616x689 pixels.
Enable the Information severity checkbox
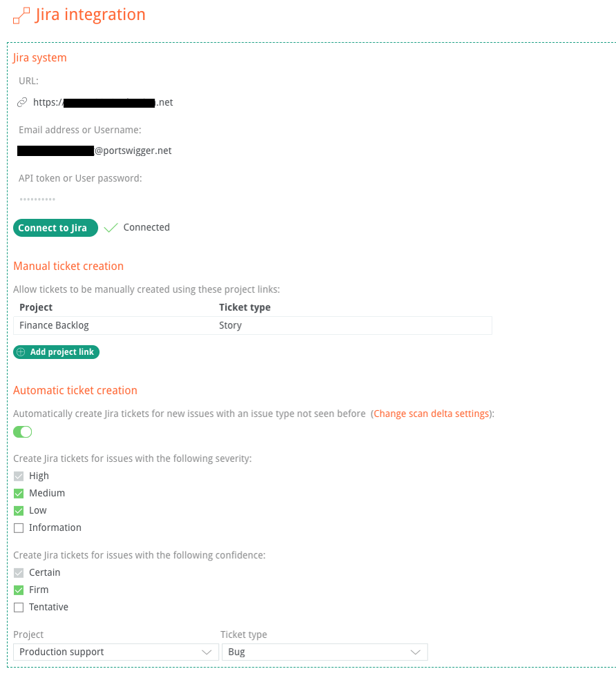pyautogui.click(x=19, y=527)
